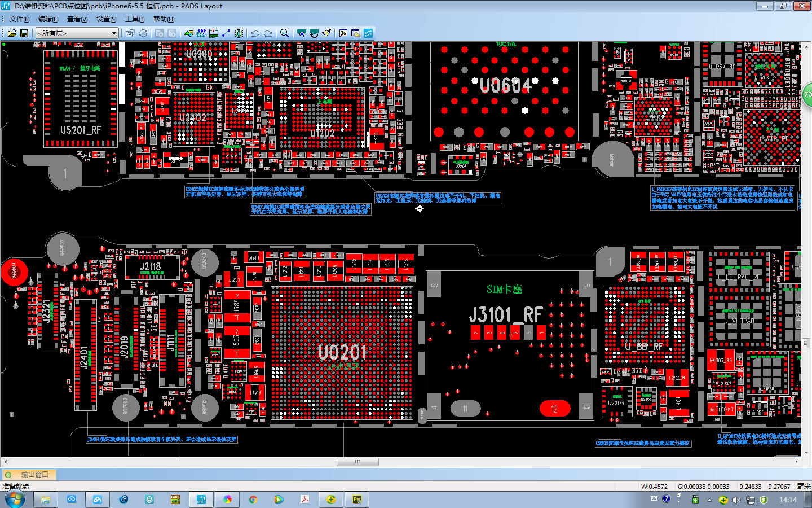Open the 编辑(E) menu
Viewport: 812px width, 508px height.
pos(48,19)
